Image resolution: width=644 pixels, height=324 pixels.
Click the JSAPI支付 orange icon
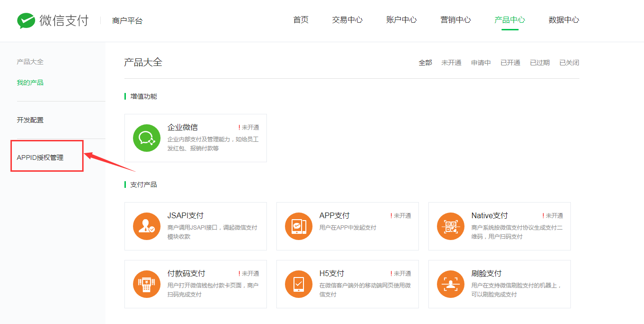coord(147,226)
